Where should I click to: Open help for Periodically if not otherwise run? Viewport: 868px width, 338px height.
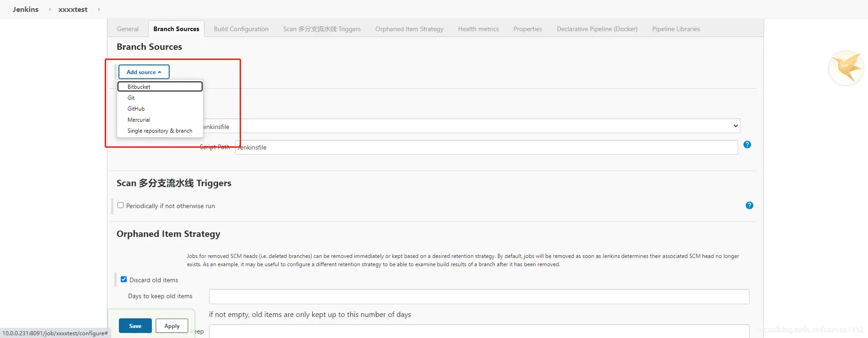click(749, 205)
